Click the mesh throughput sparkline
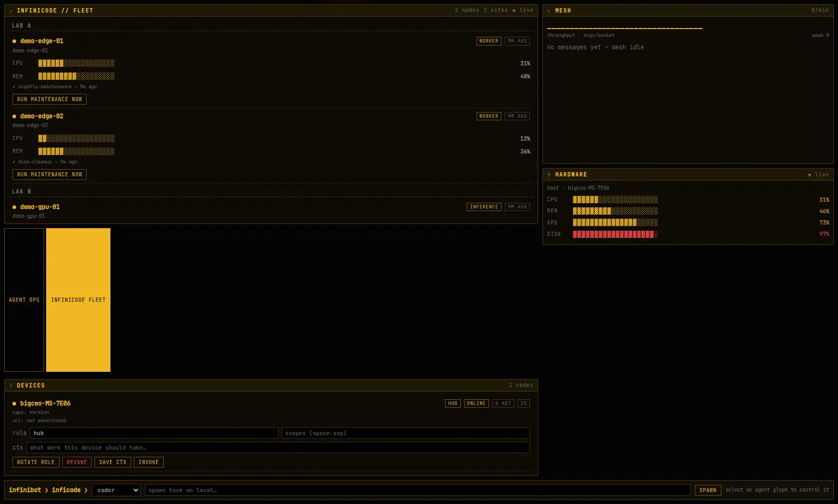This screenshot has height=504, width=838. 624,28
